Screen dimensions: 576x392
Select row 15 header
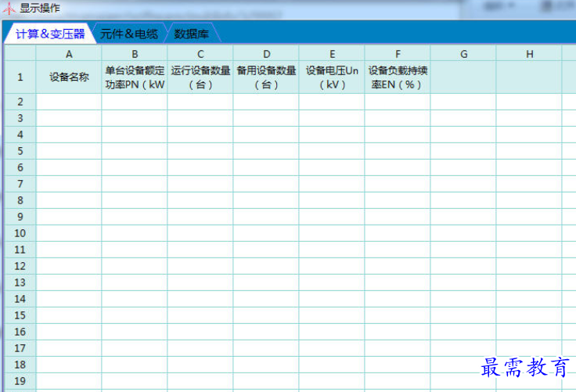tap(20, 315)
